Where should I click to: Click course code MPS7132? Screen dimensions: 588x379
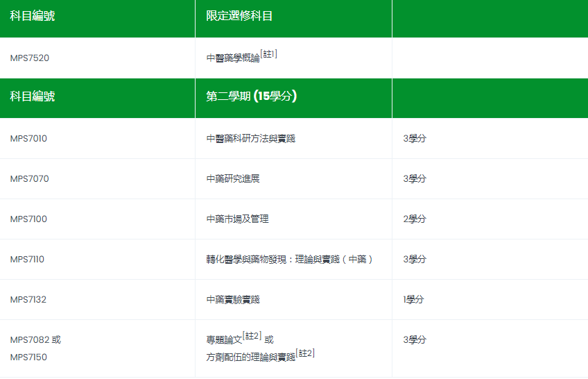pyautogui.click(x=28, y=300)
